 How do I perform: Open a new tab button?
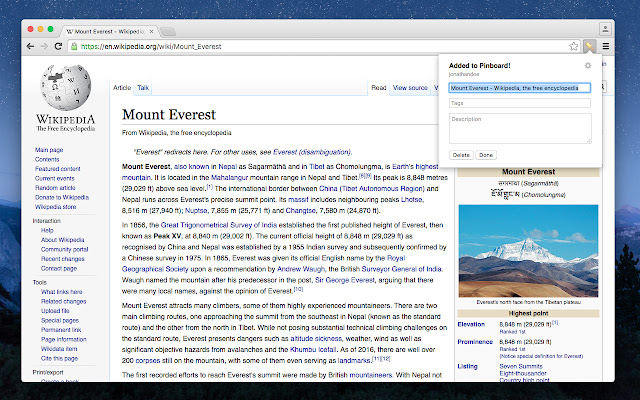[x=167, y=31]
